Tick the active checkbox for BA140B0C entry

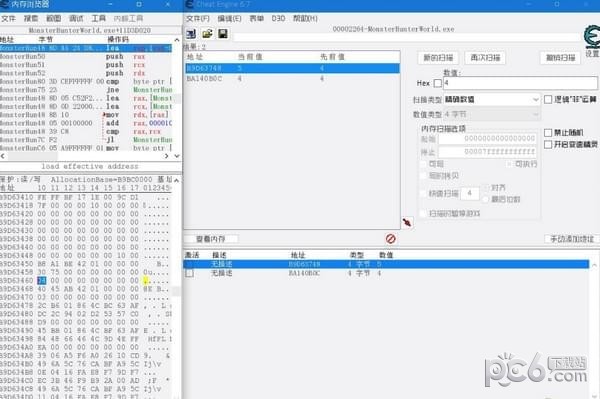pyautogui.click(x=189, y=273)
